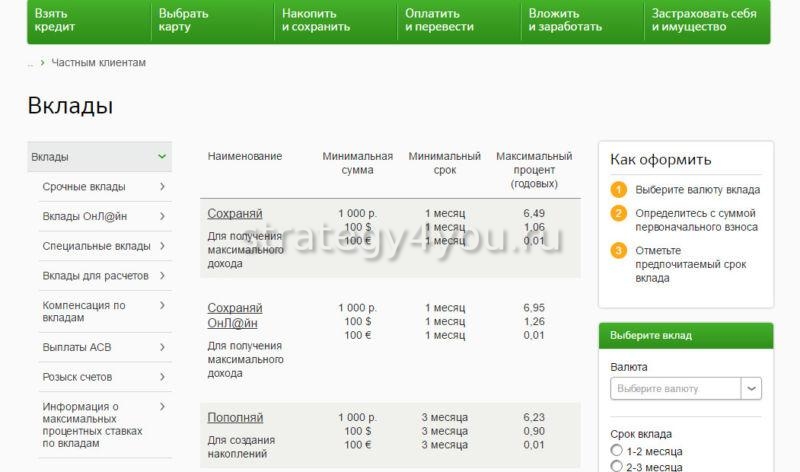
Task: Collapse the Вклады sidebar section
Action: [162, 157]
